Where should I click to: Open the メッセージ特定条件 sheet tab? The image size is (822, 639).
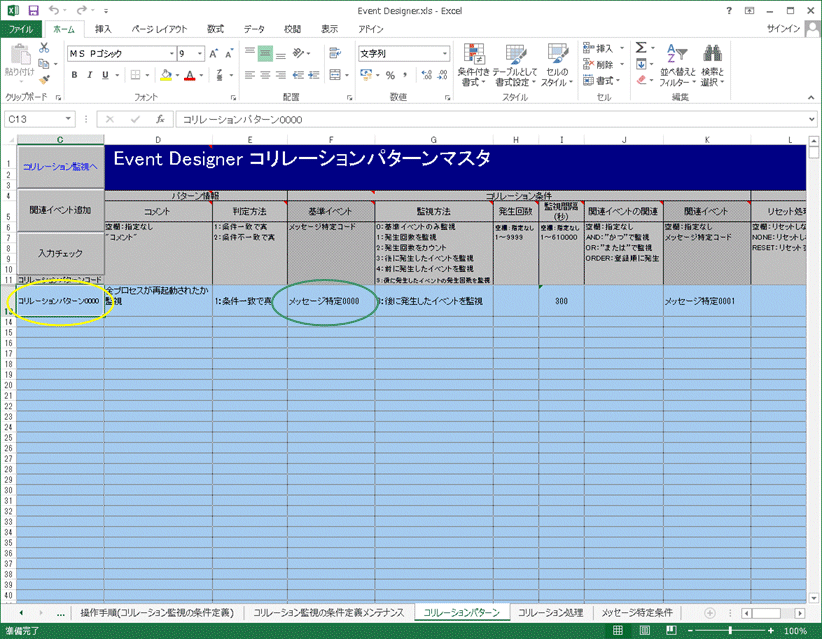click(636, 613)
